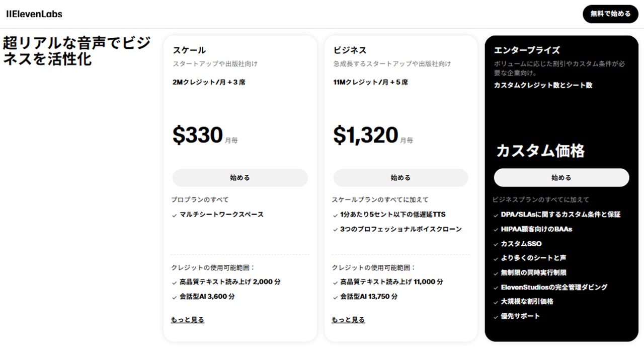Click the ElevenLabs logo
The height and width of the screenshot is (349, 644).
[34, 14]
